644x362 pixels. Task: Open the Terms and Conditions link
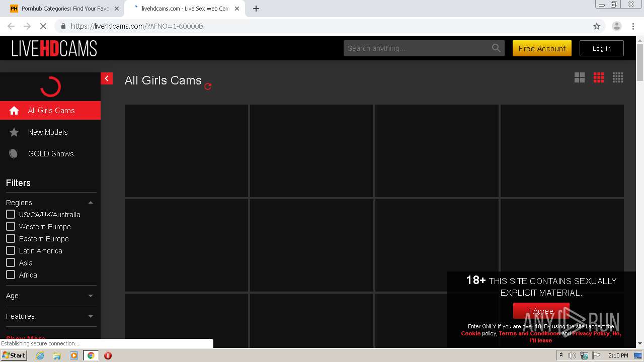[x=529, y=333]
